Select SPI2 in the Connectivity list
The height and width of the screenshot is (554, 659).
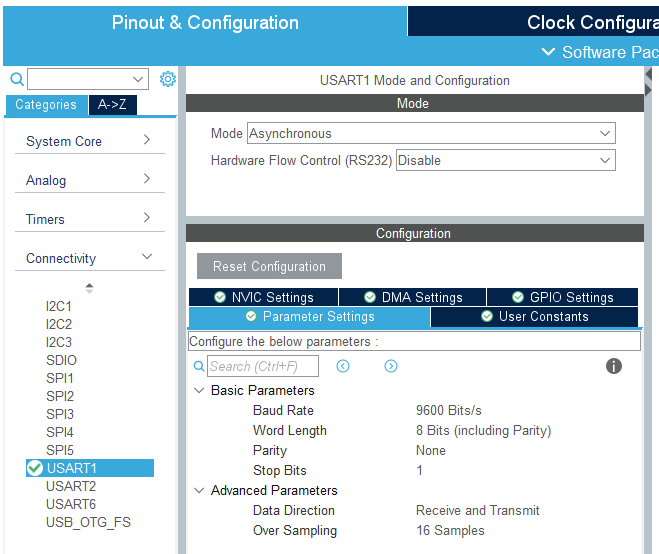[60, 396]
